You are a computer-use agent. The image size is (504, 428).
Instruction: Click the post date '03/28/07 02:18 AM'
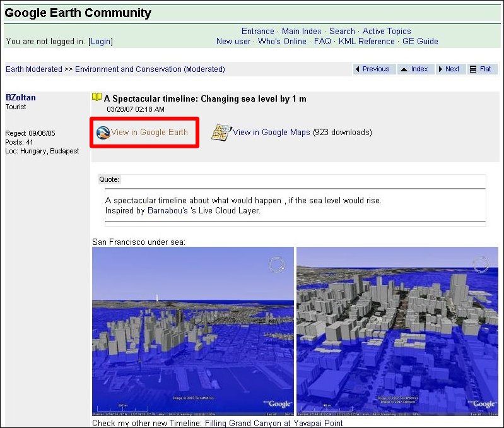click(x=136, y=109)
